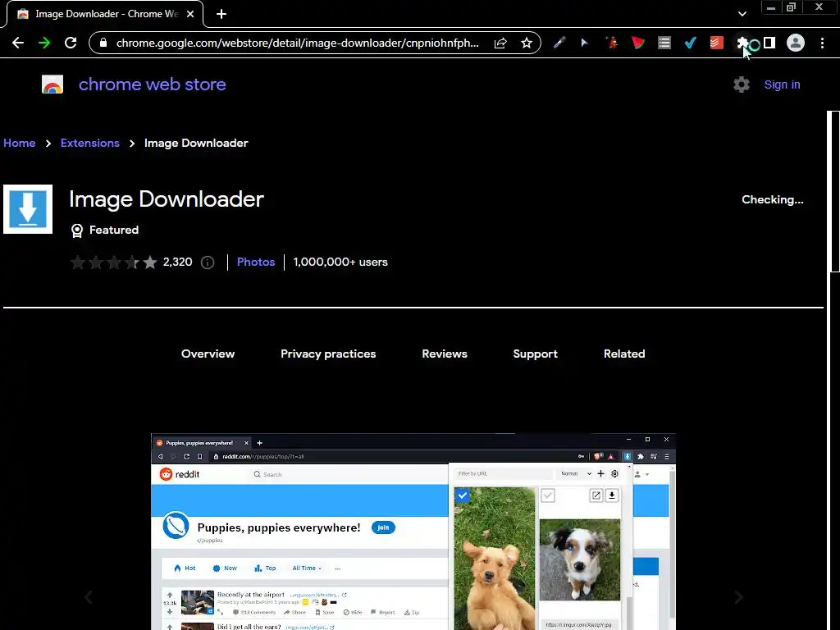The height and width of the screenshot is (630, 840).
Task: Click 'Image Downloader' breadcrumb text
Action: click(196, 143)
